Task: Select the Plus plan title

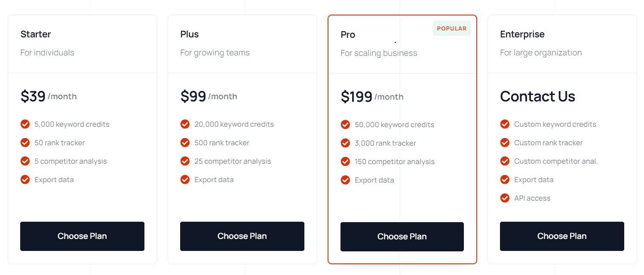Action: [x=190, y=34]
